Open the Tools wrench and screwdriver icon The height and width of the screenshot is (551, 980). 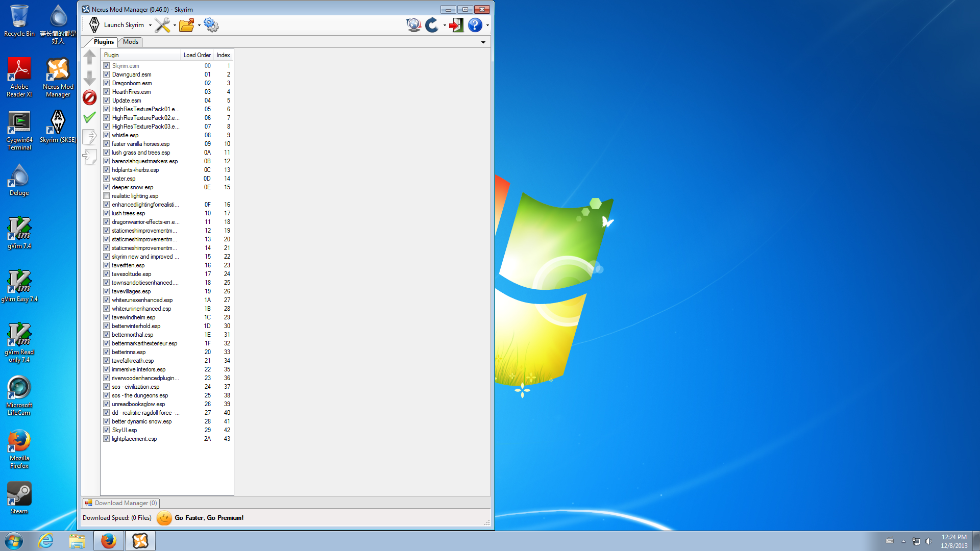click(162, 24)
